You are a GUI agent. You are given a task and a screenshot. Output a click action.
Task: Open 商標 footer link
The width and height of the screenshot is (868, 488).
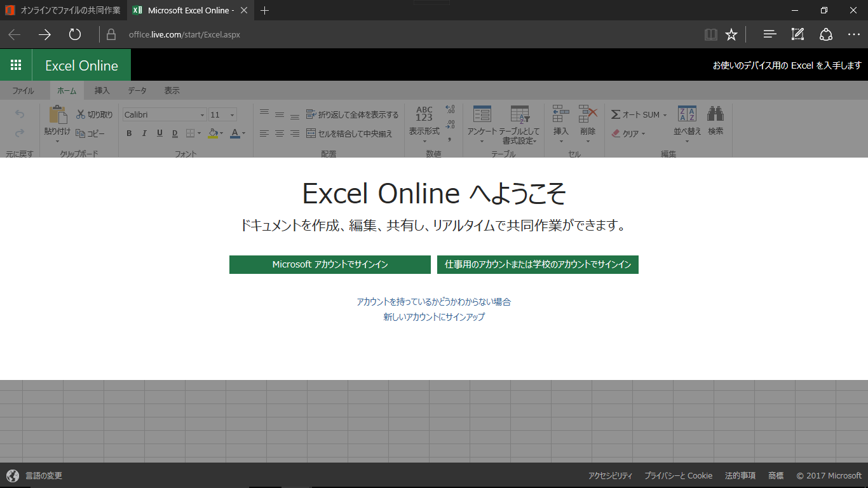[x=776, y=475]
